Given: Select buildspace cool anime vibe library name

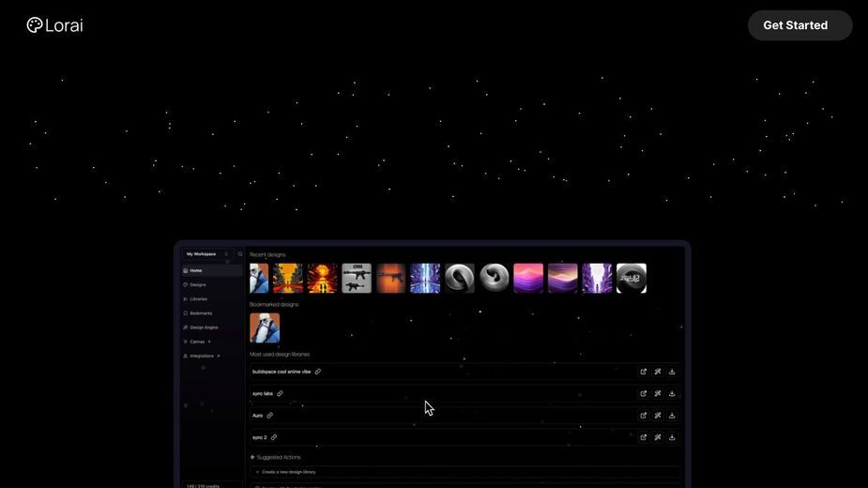Looking at the screenshot, I should pos(282,372).
